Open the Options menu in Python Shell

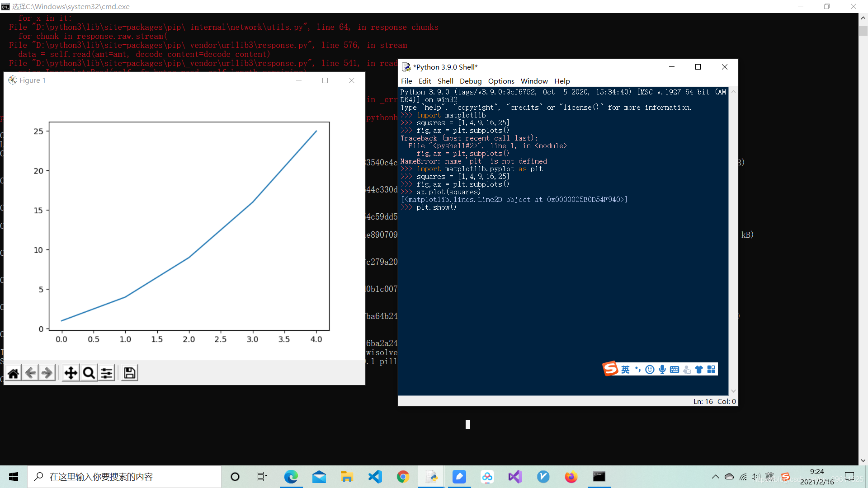click(501, 81)
